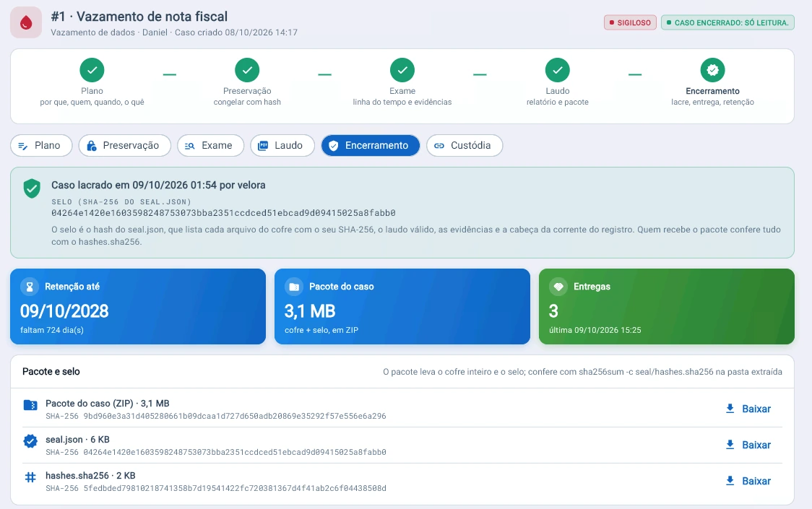Open the Entregas card
Viewport: 812px width, 509px height.
pyautogui.click(x=667, y=307)
